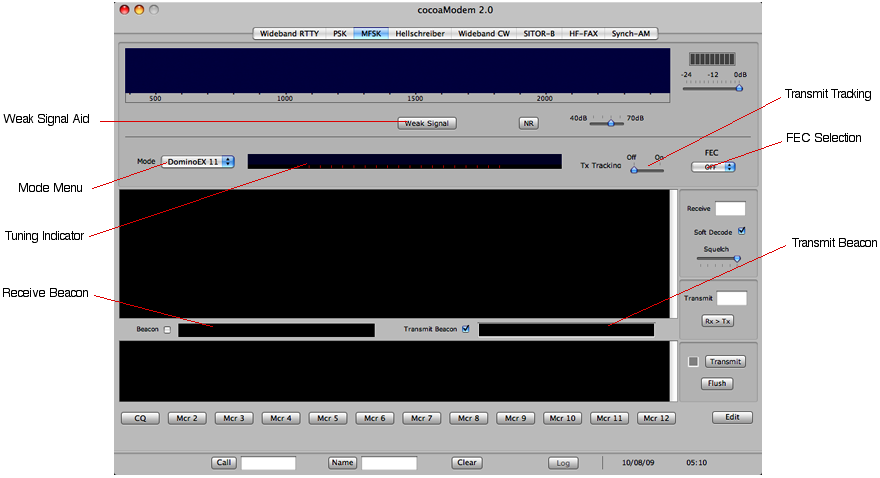Select the MFSK tab
This screenshot has width=880, height=478.
371,34
